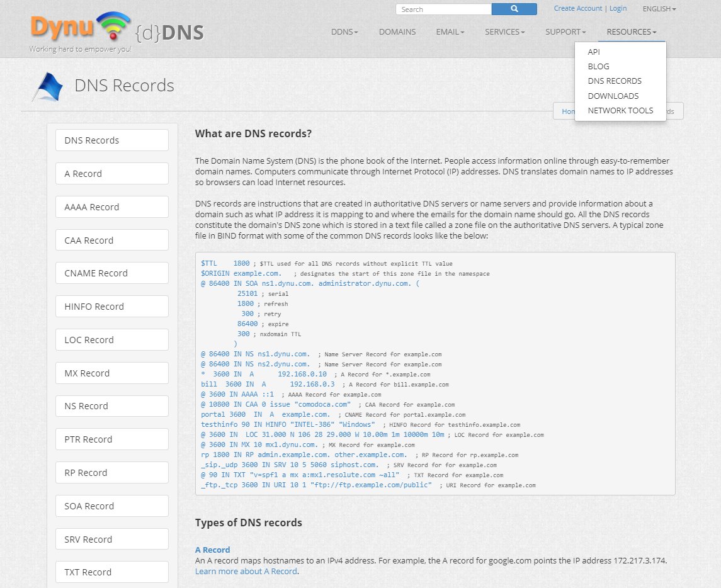This screenshot has width=721, height=588.
Task: Click the _sip._udp SRV record line
Action: point(349,465)
